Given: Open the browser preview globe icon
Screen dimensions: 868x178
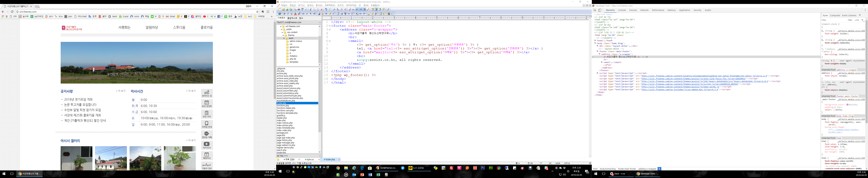Looking at the screenshot, I should [280, 14].
